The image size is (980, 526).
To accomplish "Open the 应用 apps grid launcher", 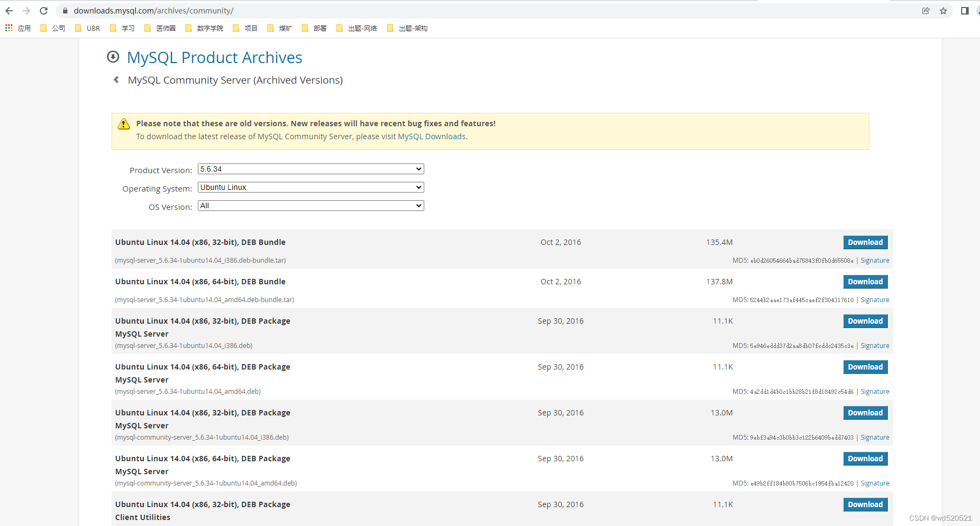I will [8, 28].
